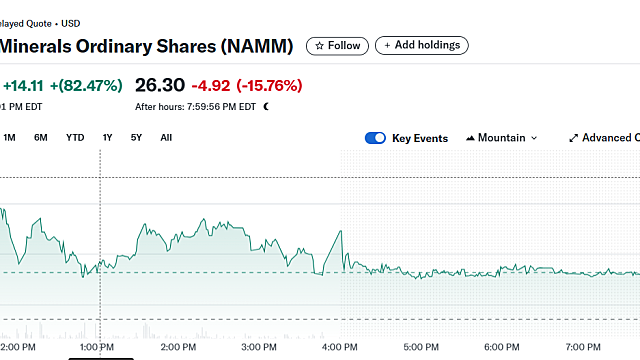640x360 pixels.
Task: Switch chart range to 1Y
Action: (x=107, y=138)
